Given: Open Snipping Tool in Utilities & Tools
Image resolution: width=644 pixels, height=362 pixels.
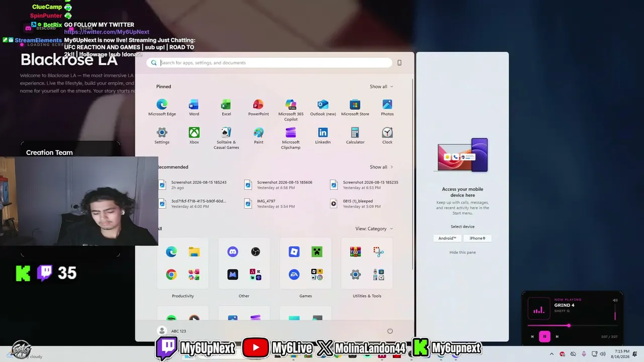Looking at the screenshot, I should [x=378, y=251].
